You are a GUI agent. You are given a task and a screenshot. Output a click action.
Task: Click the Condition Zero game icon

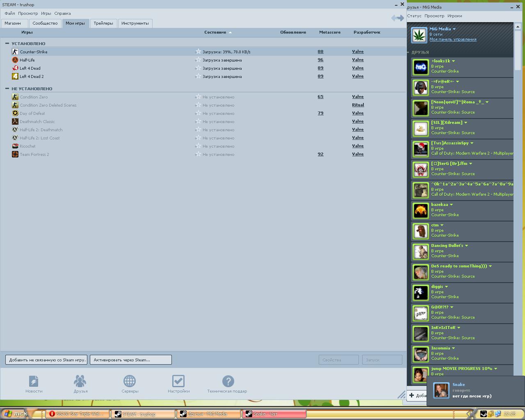pos(15,97)
